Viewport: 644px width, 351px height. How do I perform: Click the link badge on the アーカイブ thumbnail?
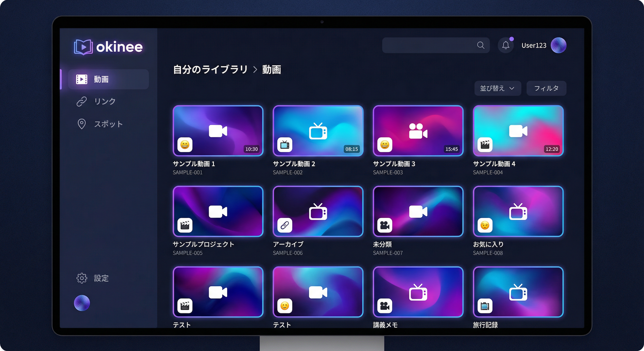pyautogui.click(x=285, y=226)
